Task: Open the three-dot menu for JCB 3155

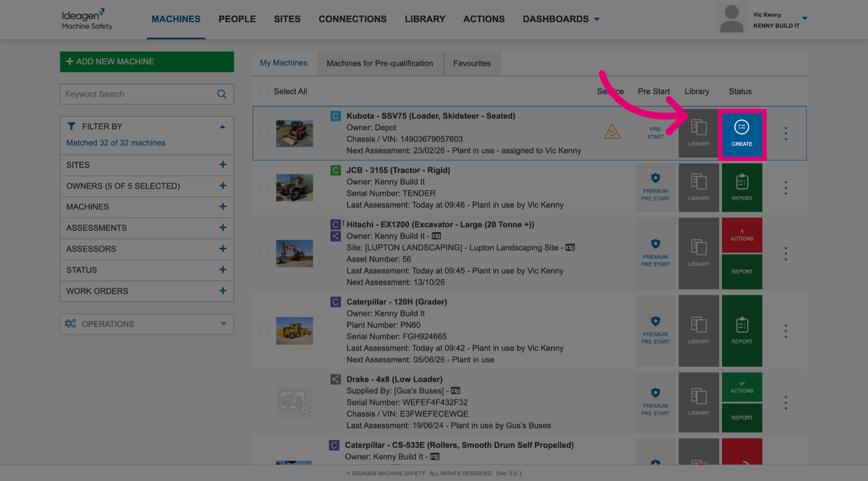Action: click(x=786, y=188)
